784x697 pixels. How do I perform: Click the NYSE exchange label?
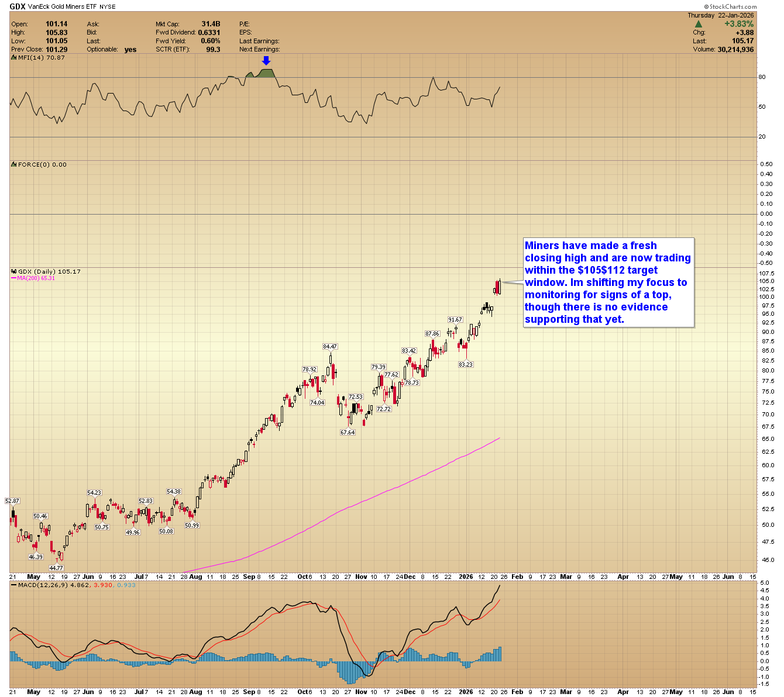[x=107, y=7]
